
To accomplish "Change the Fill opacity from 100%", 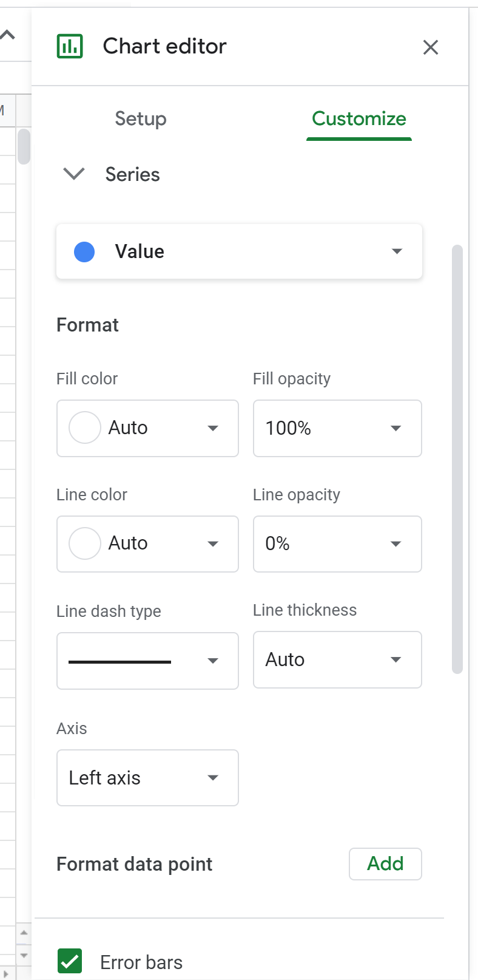I will (337, 428).
